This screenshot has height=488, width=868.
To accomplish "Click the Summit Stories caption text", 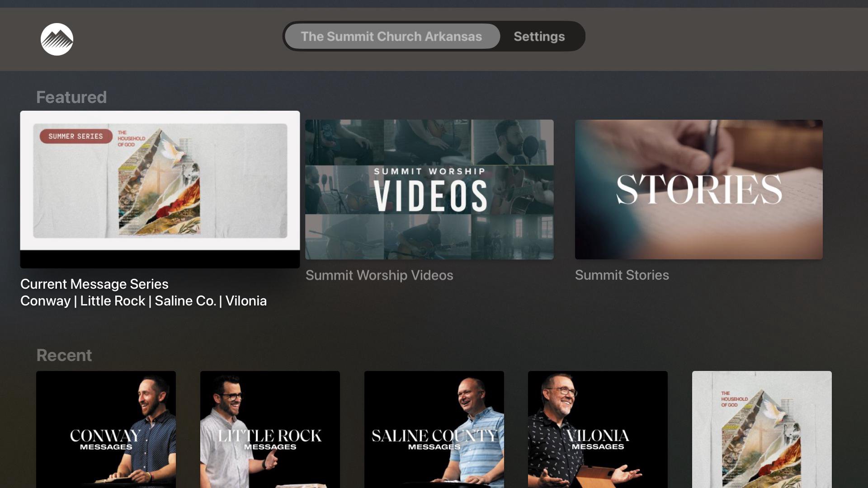I will pos(622,275).
